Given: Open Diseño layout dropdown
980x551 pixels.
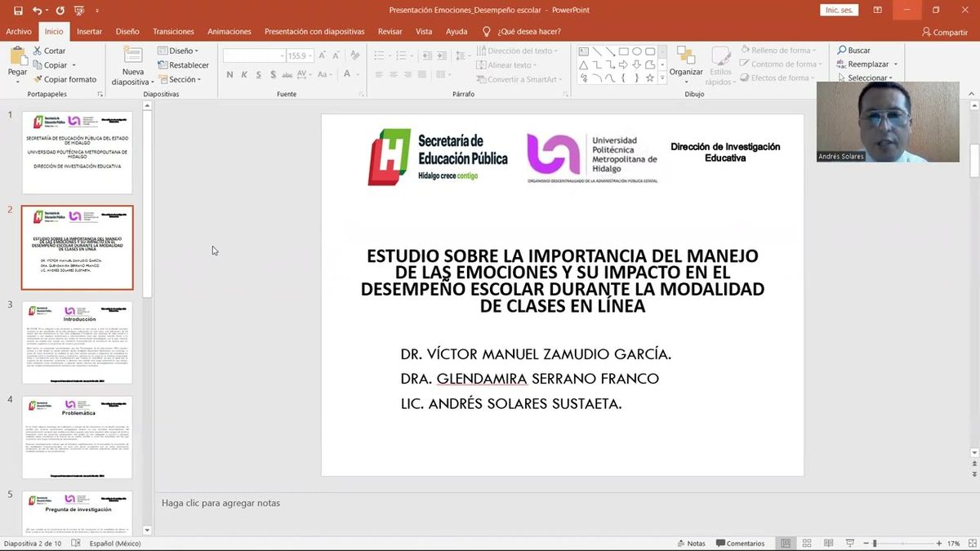Looking at the screenshot, I should point(179,51).
